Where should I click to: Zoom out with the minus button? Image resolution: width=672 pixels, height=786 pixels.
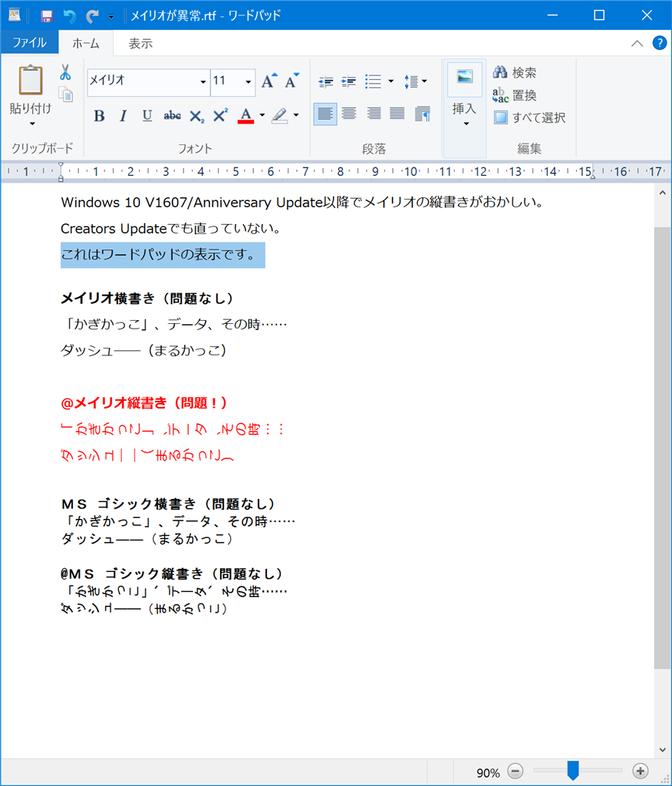[x=516, y=771]
